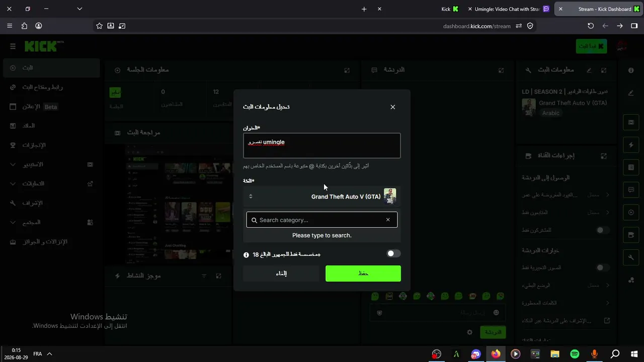The height and width of the screenshot is (362, 644).
Task: Click the wrench button in the right icon strip
Action: pos(631,257)
